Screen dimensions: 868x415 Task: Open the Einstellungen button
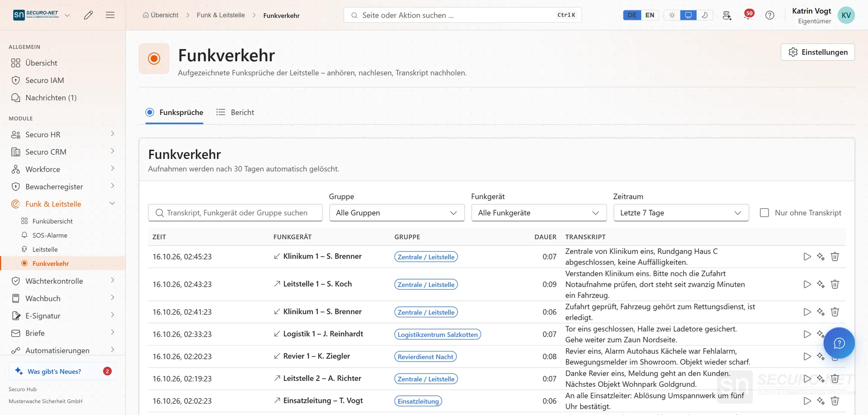(818, 52)
